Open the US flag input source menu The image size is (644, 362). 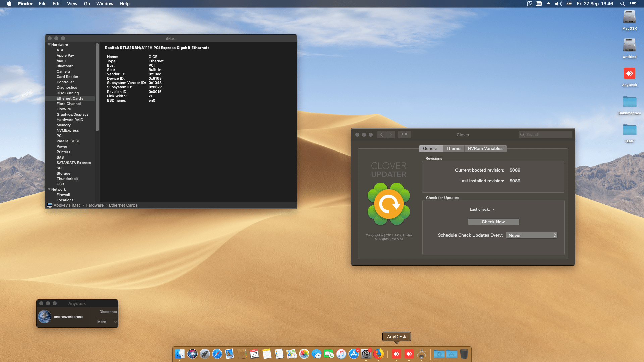click(x=569, y=4)
